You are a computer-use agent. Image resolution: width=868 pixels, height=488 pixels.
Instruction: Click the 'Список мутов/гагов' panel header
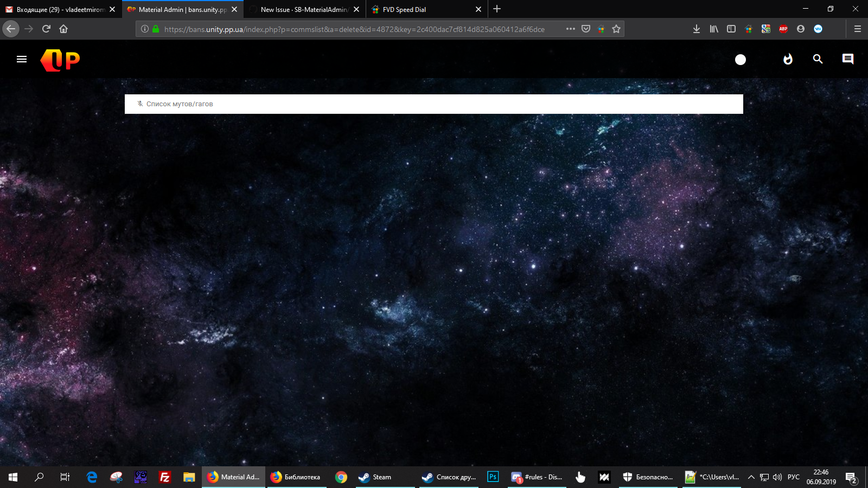(434, 104)
